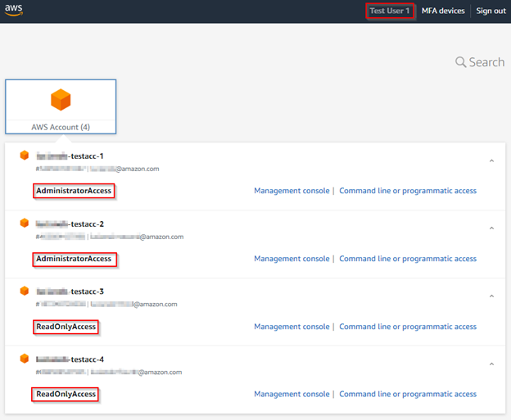Click the email under testacc-3

(x=133, y=304)
